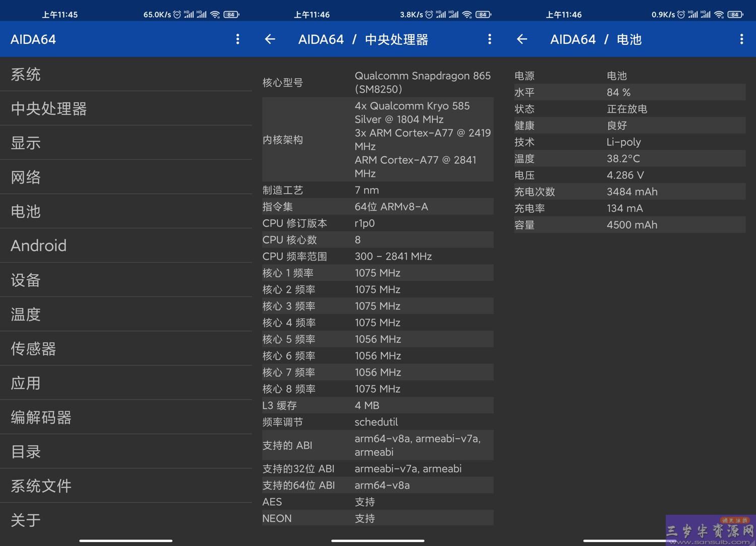The width and height of the screenshot is (756, 546).
Task: Select the AES row
Action: pyautogui.click(x=378, y=502)
